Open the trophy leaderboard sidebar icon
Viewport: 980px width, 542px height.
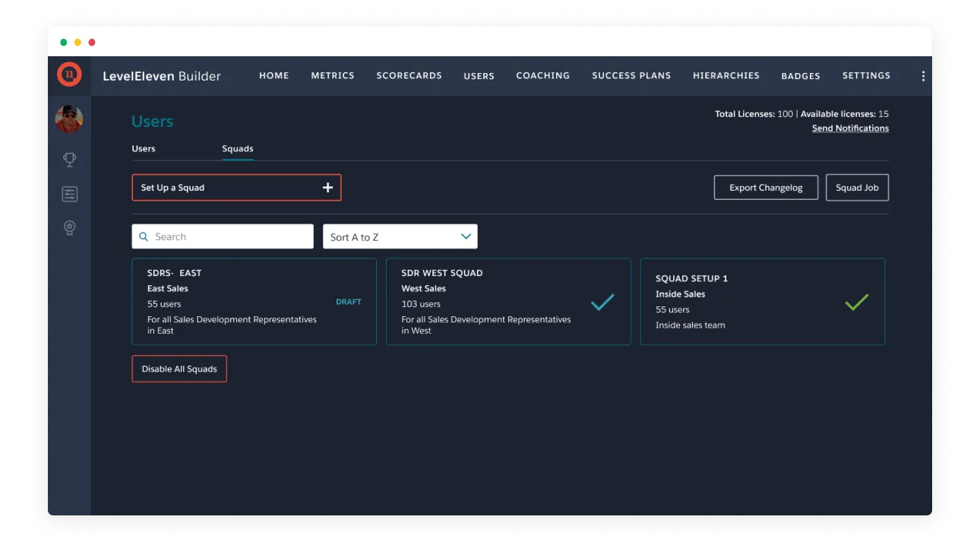[x=69, y=160]
